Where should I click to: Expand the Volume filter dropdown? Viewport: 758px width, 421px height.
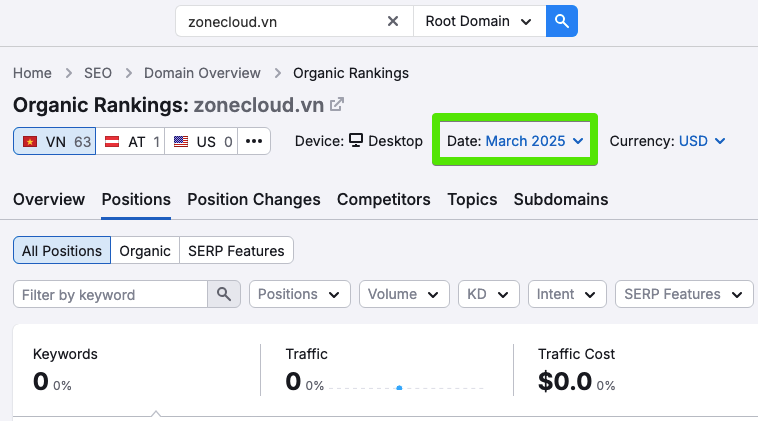[404, 294]
